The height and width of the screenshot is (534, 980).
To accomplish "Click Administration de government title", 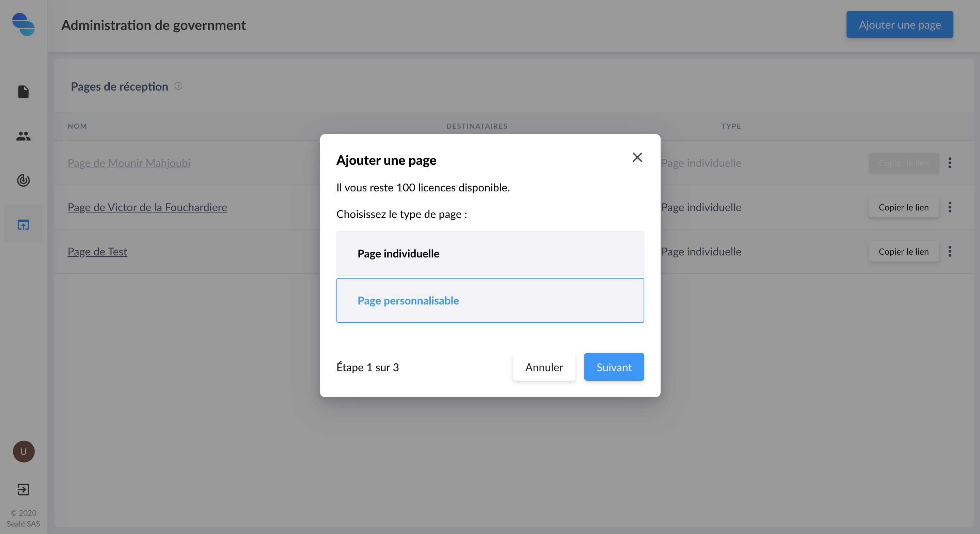I will [154, 25].
